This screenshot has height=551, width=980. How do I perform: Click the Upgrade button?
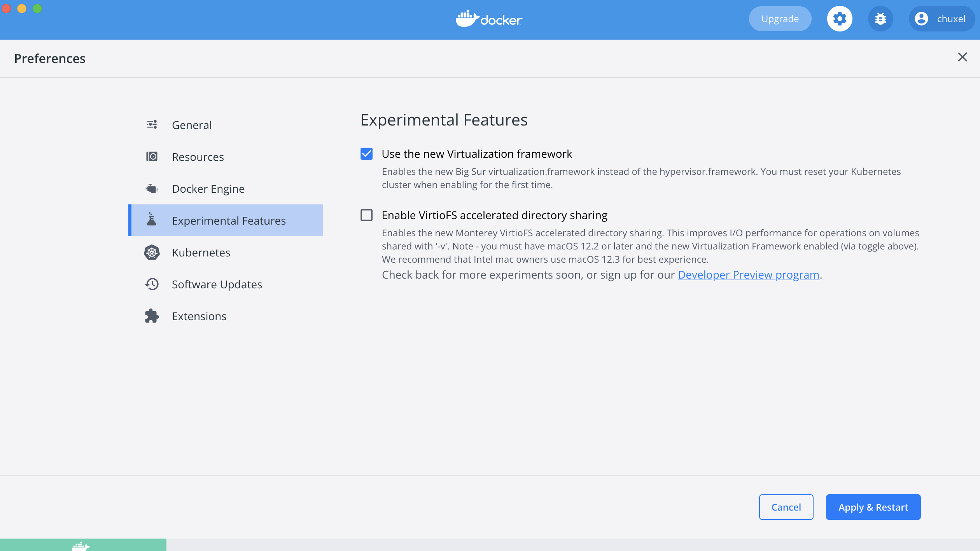[x=780, y=19]
